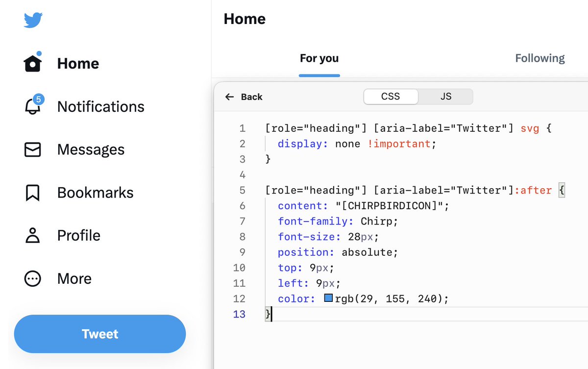Click the closing brace on line 3

(268, 159)
